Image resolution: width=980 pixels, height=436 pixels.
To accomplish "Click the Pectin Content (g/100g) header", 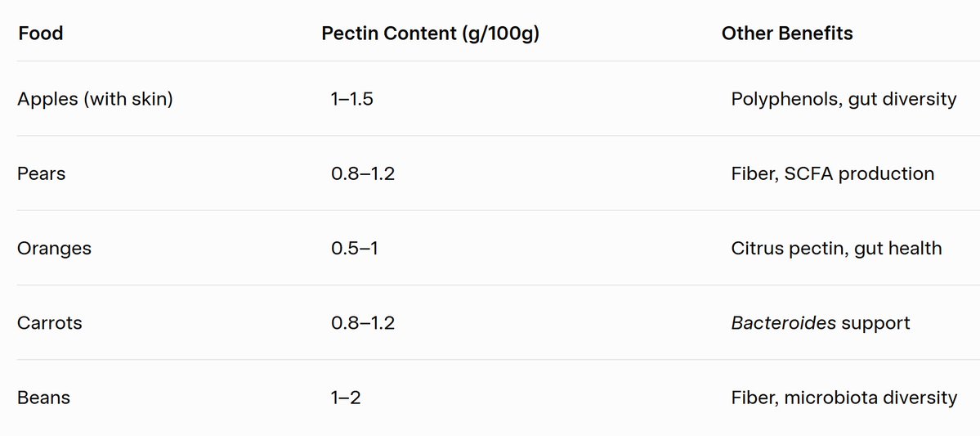I will tap(430, 34).
